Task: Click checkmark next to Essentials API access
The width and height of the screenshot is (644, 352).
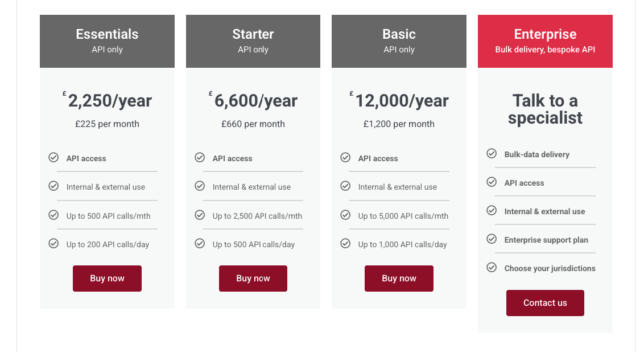Action: click(x=53, y=158)
